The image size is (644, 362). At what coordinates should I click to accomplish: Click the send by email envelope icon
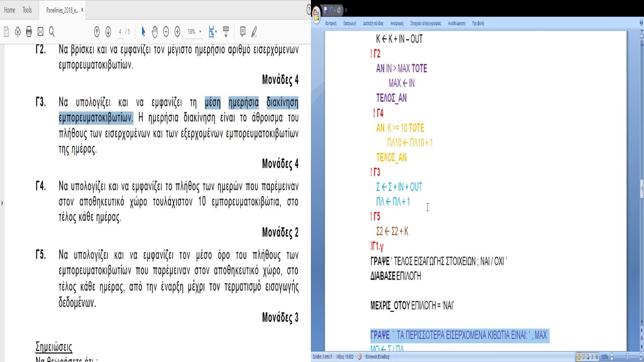40,32
